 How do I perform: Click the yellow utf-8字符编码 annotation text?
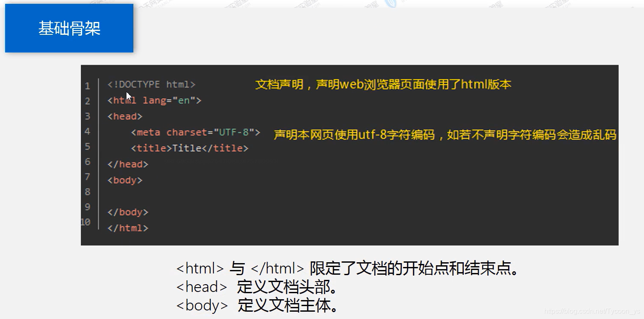tap(445, 135)
